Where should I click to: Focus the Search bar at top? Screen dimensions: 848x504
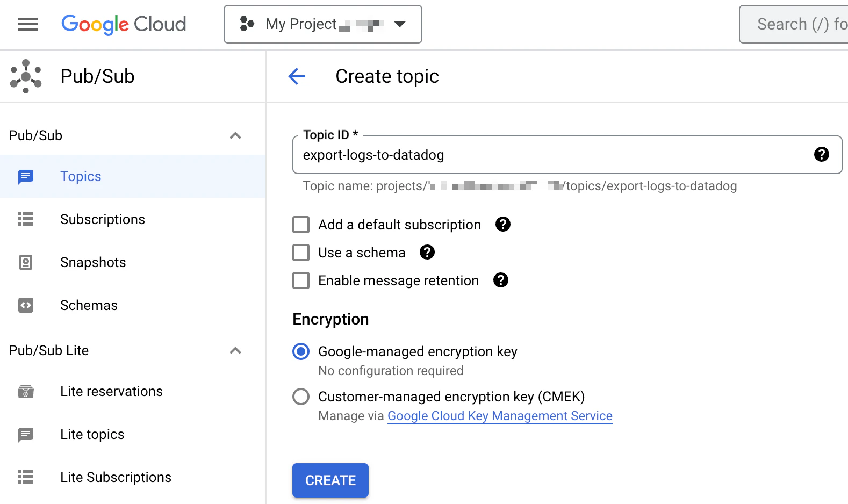click(x=794, y=24)
